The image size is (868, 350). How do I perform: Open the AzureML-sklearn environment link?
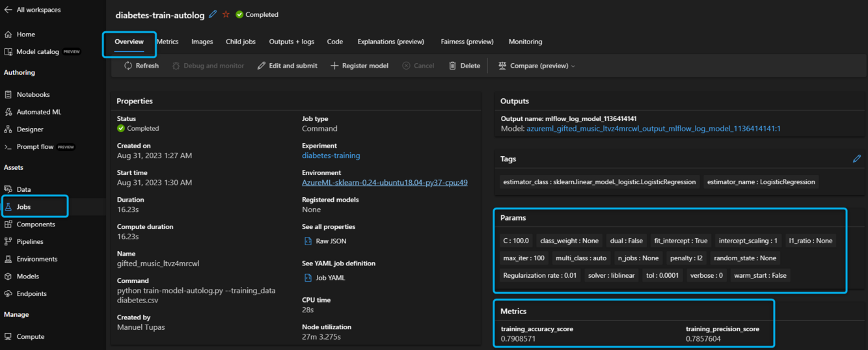point(385,183)
